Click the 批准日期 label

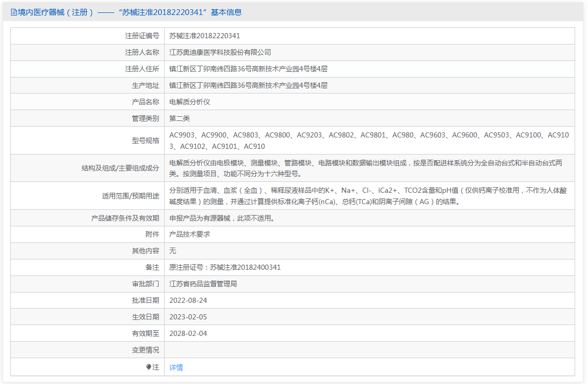(146, 300)
